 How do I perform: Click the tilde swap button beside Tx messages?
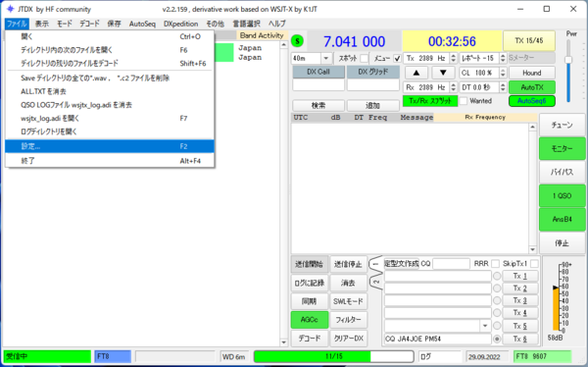pos(376,282)
